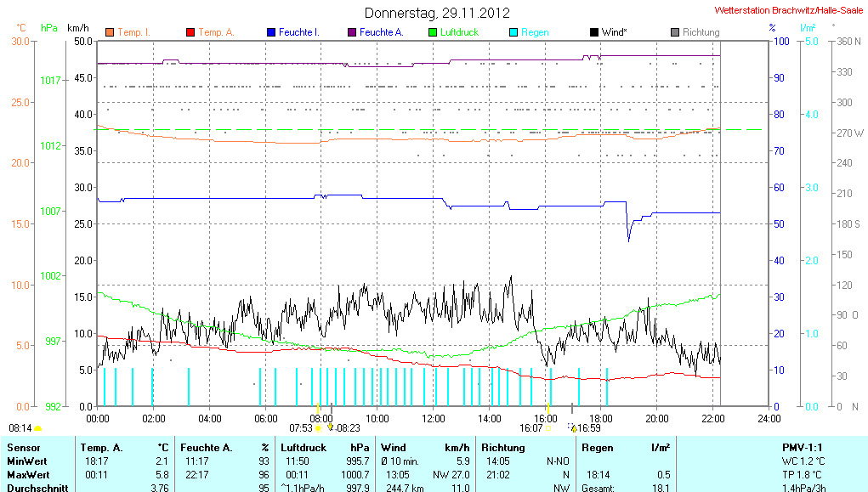Click the chart title Donnerstag, 29.11.2012

[x=437, y=13]
